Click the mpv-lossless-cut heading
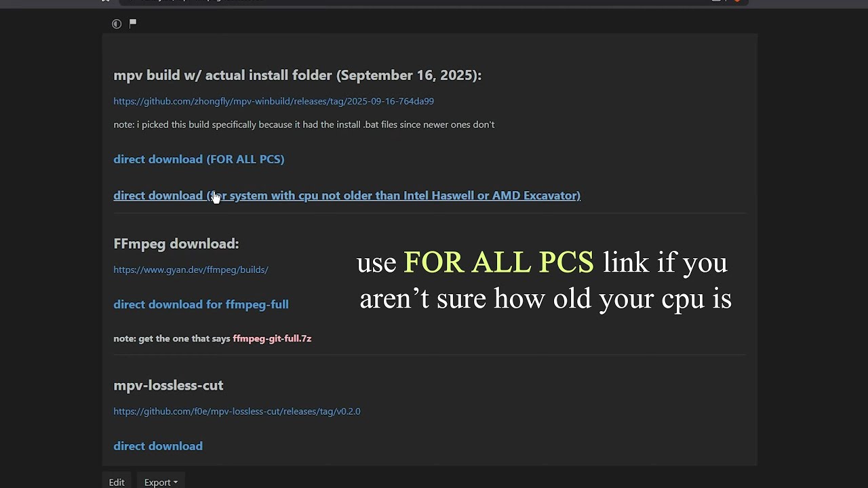The height and width of the screenshot is (488, 868). pyautogui.click(x=168, y=385)
